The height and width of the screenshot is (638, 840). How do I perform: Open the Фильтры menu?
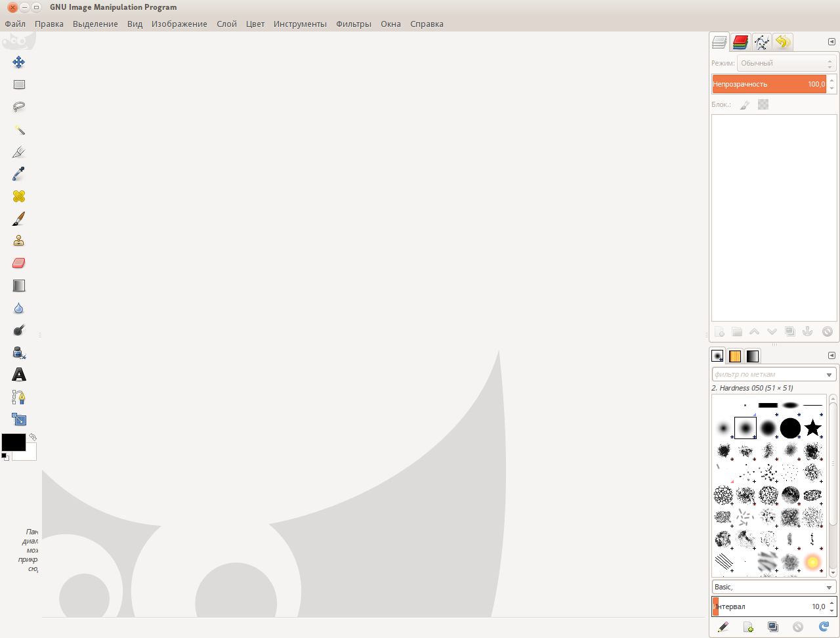(354, 24)
